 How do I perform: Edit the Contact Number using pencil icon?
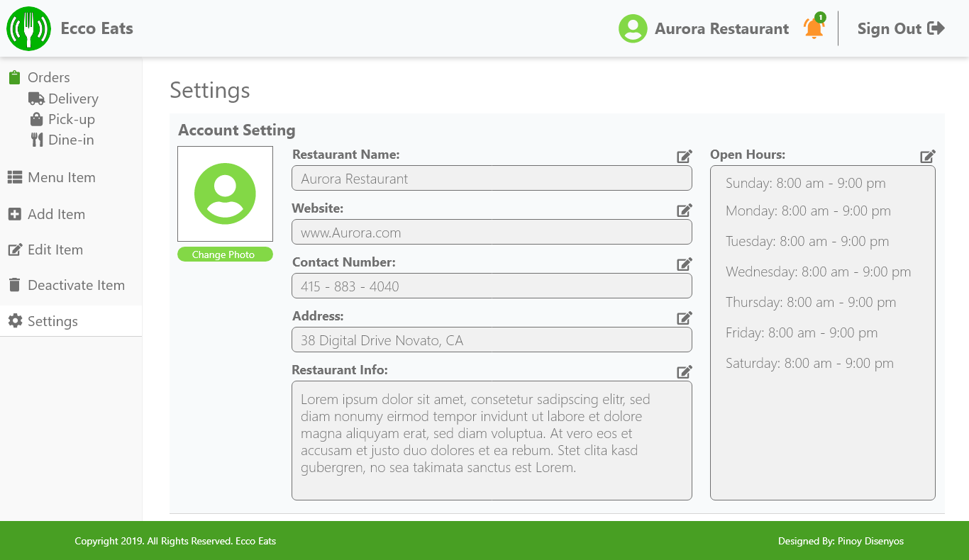[x=684, y=264]
